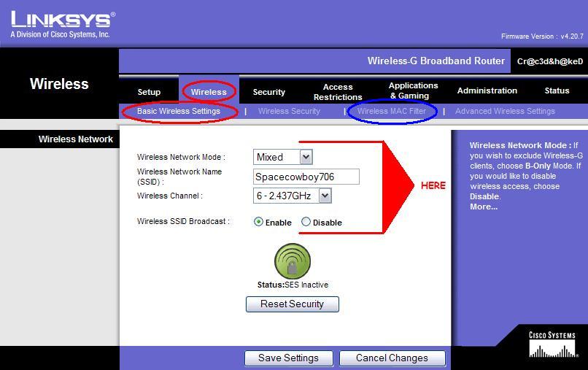Click the 'Wireless Network Mode :' label
Screen dimensions: 588x370
(x=181, y=157)
